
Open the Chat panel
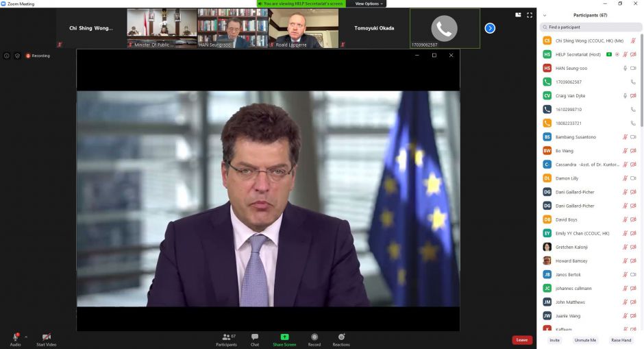[255, 337]
